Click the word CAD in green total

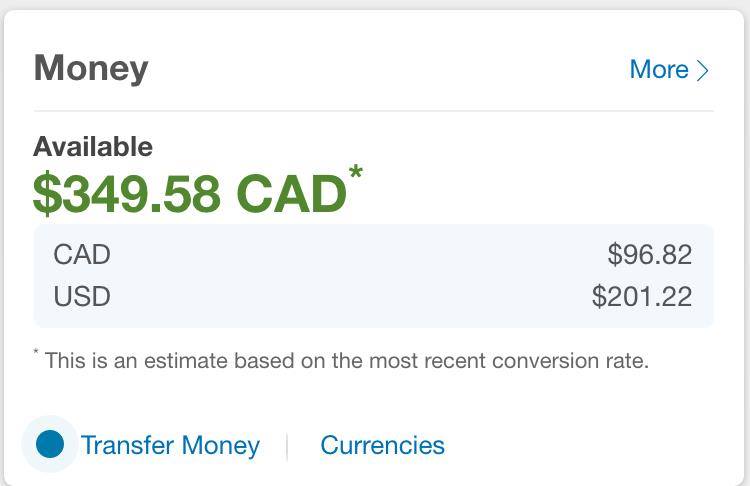[x=291, y=194]
